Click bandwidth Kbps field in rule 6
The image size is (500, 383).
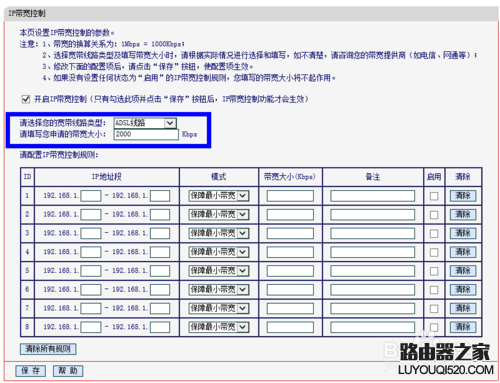click(x=290, y=289)
